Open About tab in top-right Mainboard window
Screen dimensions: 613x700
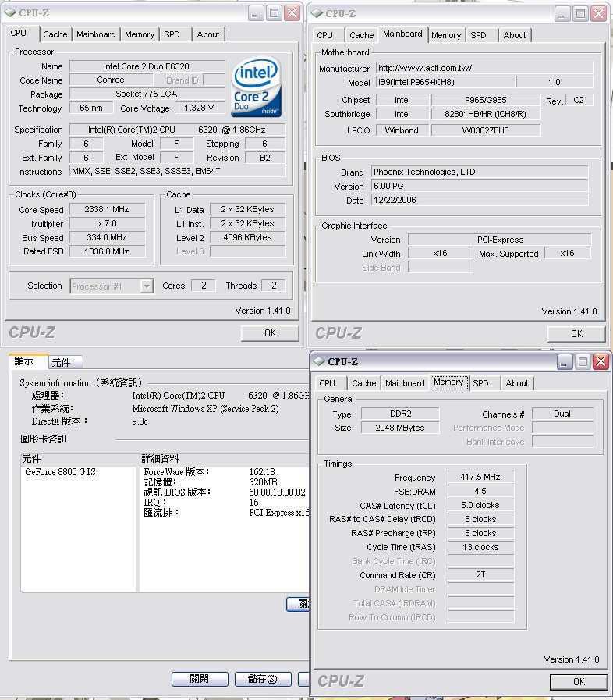coord(515,35)
